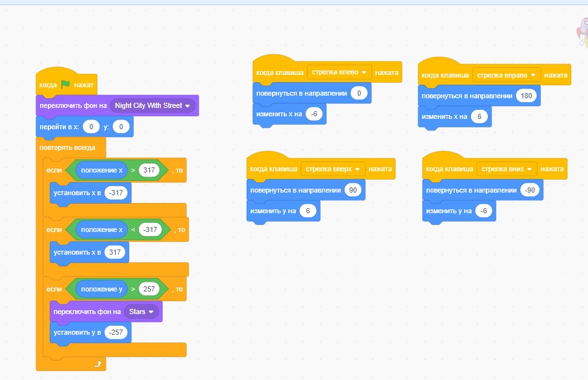Select the 'положение y' reporter block
The image size is (588, 380).
coord(101,289)
